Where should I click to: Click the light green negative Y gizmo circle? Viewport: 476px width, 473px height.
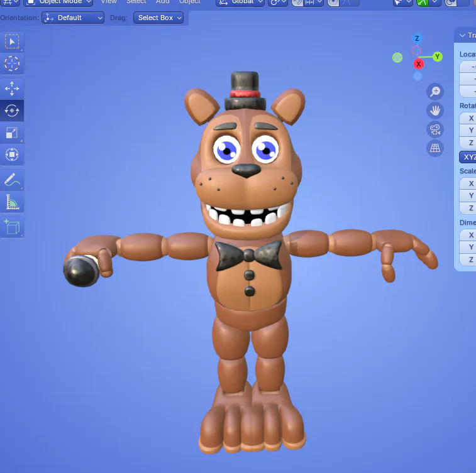click(397, 58)
